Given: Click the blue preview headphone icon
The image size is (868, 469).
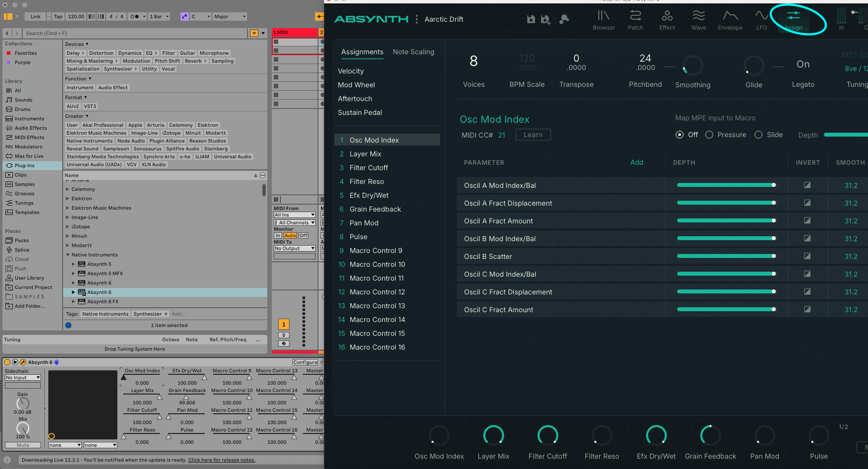Looking at the screenshot, I should (69, 325).
